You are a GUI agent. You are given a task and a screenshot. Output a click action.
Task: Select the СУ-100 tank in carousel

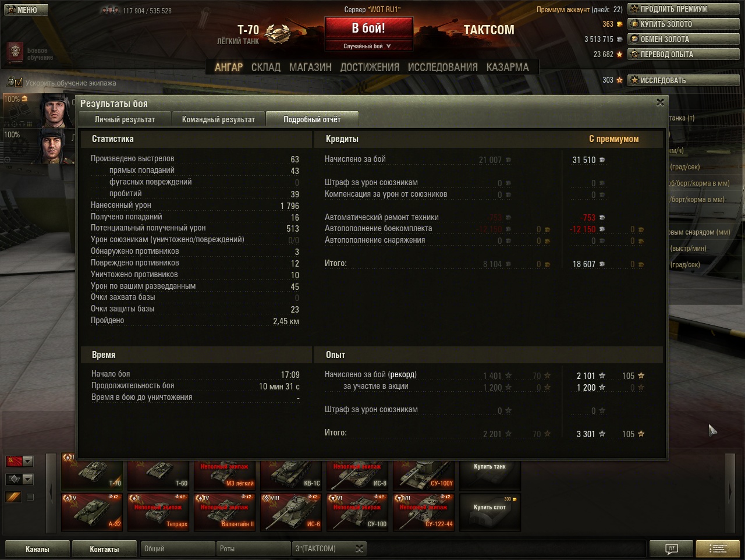pyautogui.click(x=357, y=512)
